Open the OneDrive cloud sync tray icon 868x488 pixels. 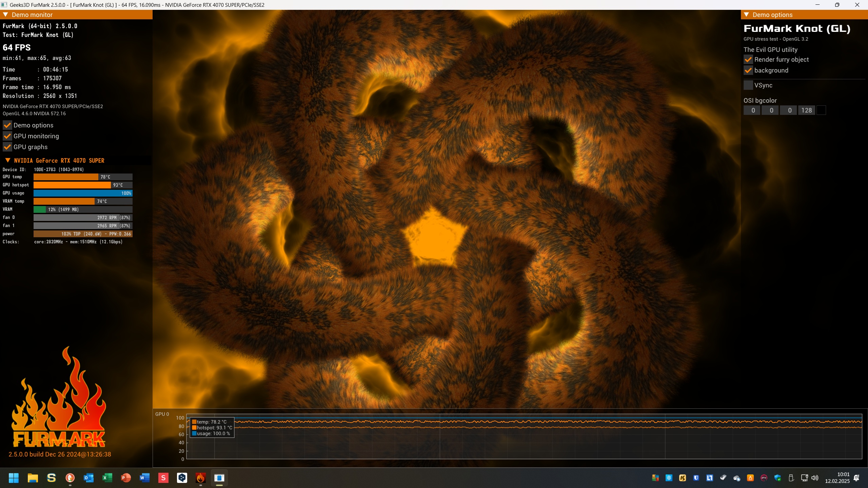click(736, 478)
